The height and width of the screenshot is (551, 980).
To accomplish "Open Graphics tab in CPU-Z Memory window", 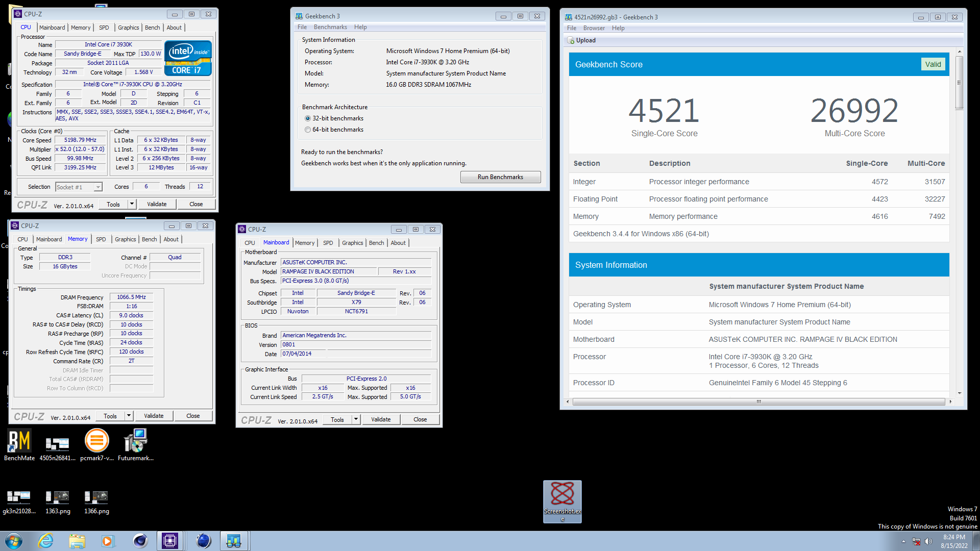I will [126, 239].
